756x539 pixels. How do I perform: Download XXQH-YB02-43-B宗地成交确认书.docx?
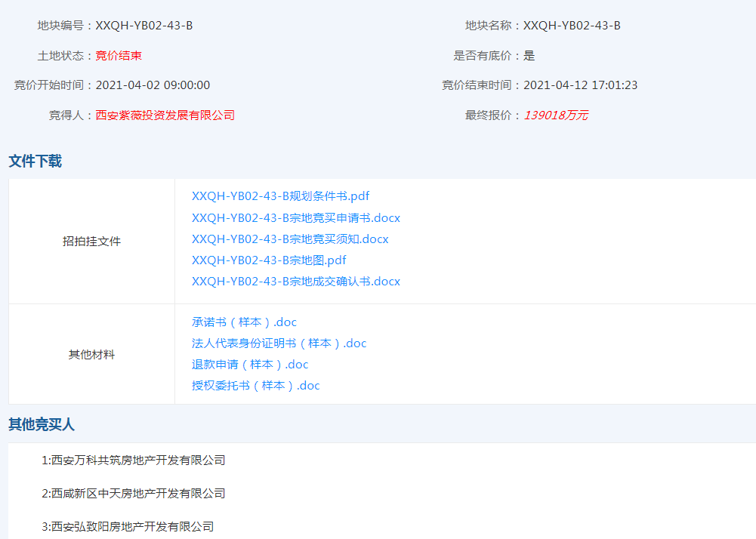(296, 282)
